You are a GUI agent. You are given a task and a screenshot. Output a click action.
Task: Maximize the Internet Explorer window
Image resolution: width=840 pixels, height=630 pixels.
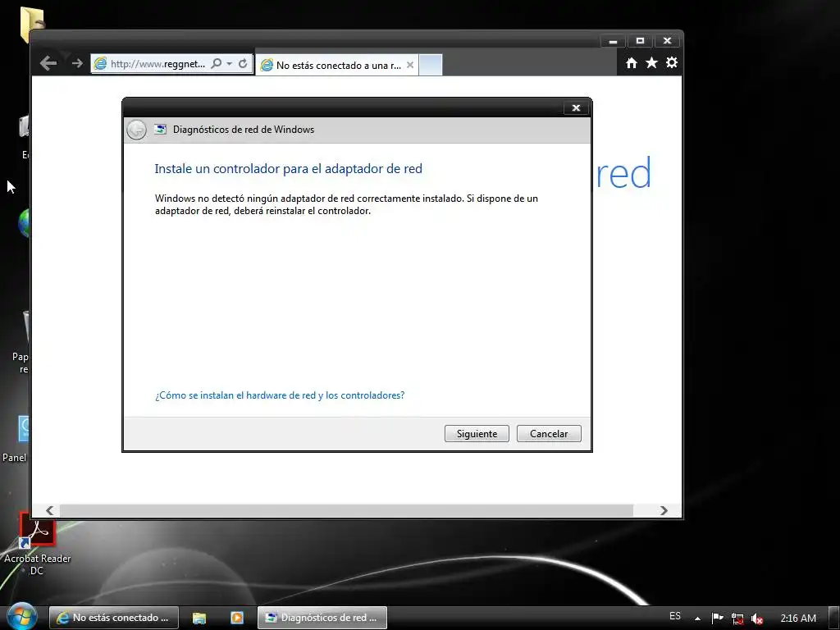(640, 41)
